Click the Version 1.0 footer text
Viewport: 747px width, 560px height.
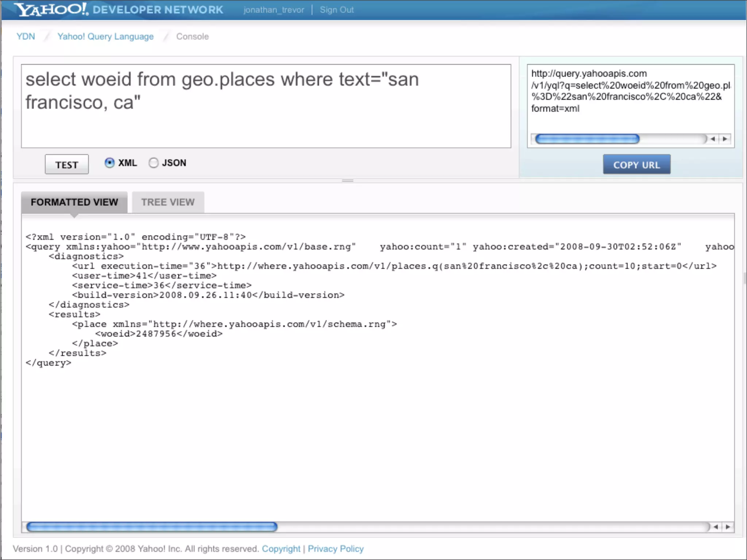click(35, 549)
